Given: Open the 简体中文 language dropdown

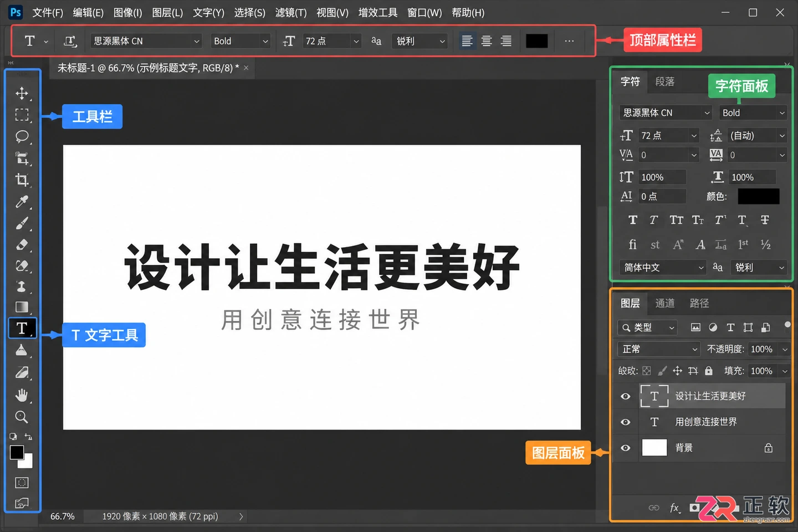Looking at the screenshot, I should 663,268.
